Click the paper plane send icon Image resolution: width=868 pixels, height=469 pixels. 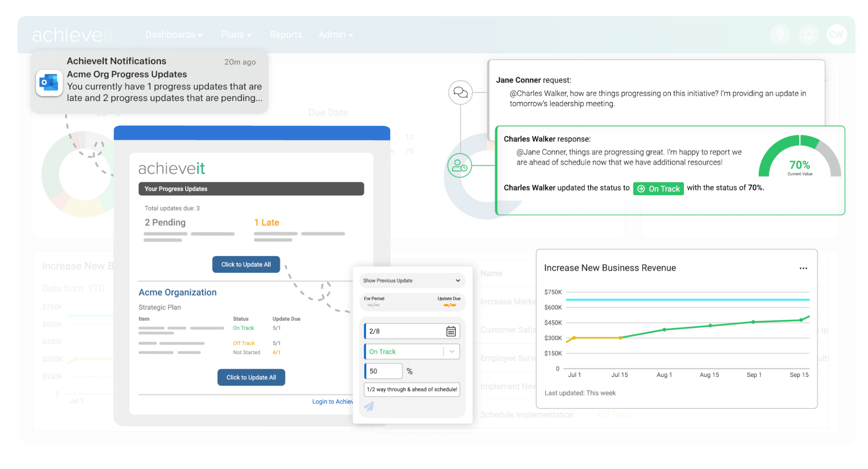tap(369, 406)
